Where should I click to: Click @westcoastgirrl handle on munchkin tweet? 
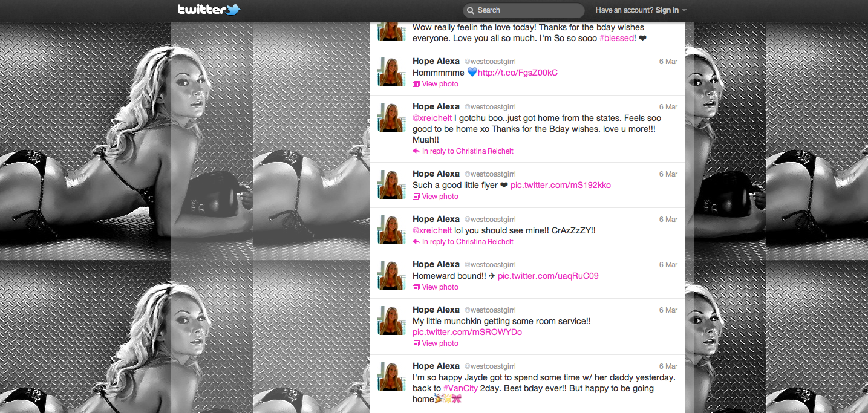point(490,310)
